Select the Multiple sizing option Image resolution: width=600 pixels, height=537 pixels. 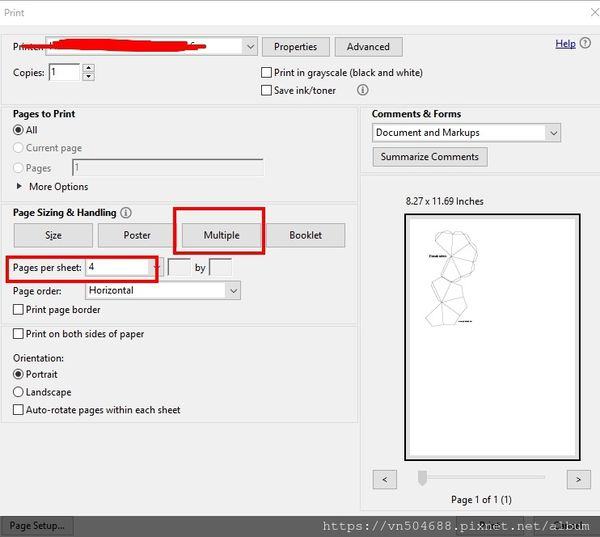pos(221,235)
